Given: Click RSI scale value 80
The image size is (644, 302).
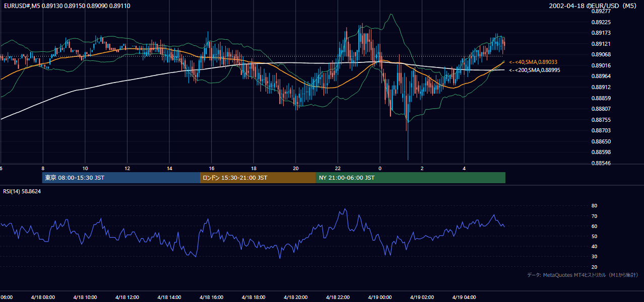Looking at the screenshot, I should pyautogui.click(x=594, y=206).
